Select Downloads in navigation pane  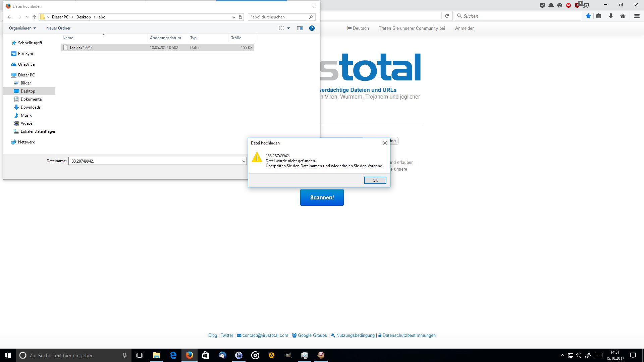(31, 107)
